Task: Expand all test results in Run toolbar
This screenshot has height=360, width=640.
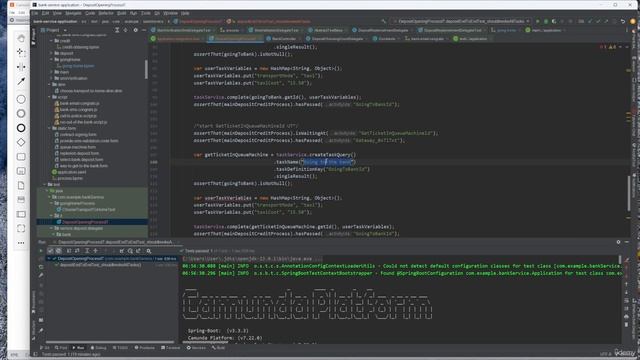Action: coord(87,251)
